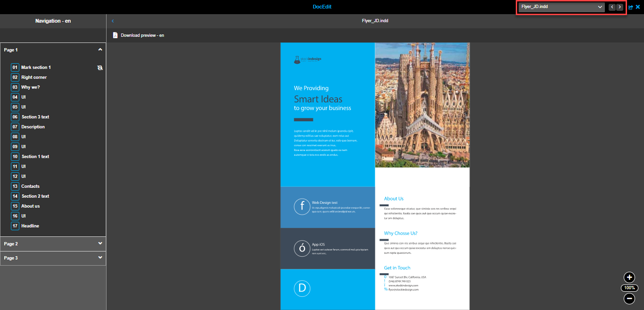The image size is (644, 310).
Task: Expand the Page 3 section
Action: click(53, 258)
